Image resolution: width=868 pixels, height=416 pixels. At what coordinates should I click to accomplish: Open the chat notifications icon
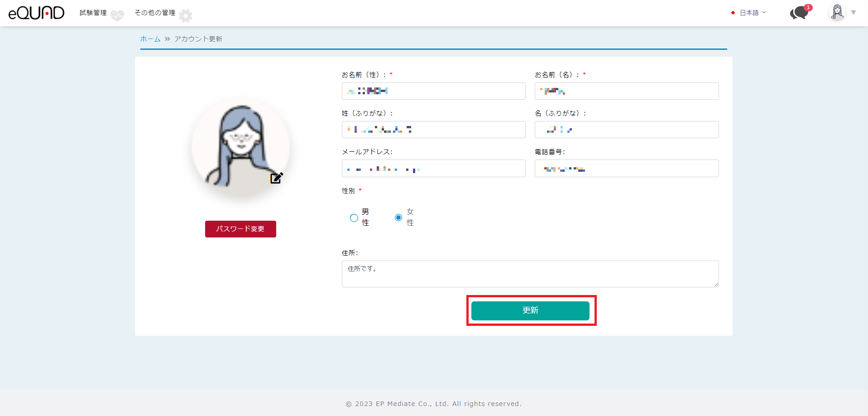point(799,13)
